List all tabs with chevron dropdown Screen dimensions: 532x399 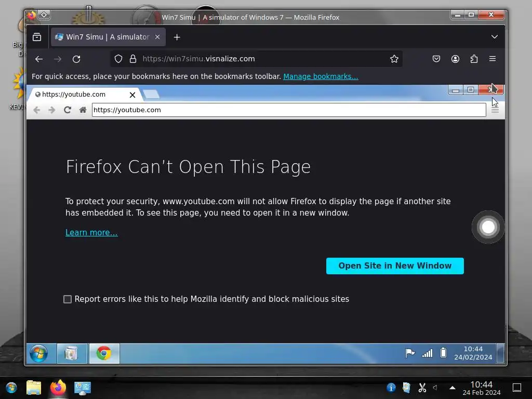point(495,37)
